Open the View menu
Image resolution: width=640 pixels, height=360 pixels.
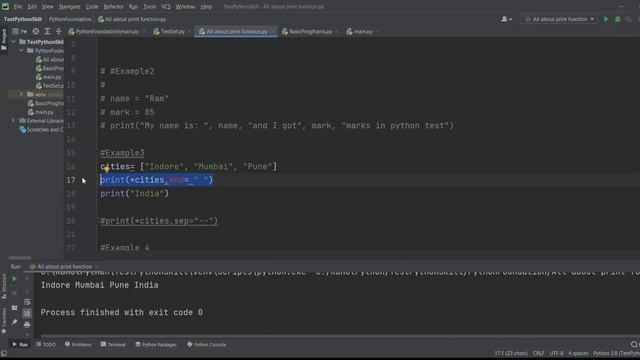pyautogui.click(x=48, y=7)
